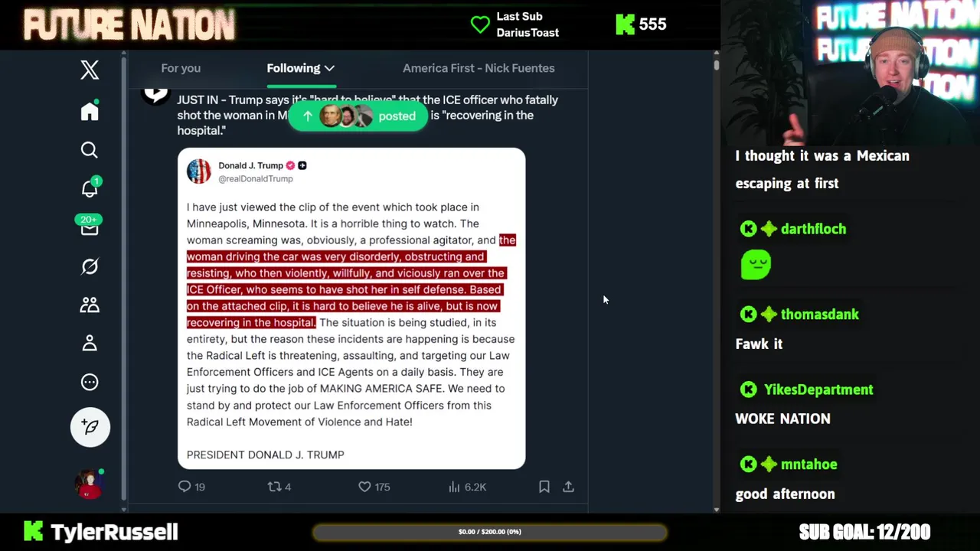Click the compose Post feather button
The height and width of the screenshot is (551, 980).
click(x=90, y=427)
